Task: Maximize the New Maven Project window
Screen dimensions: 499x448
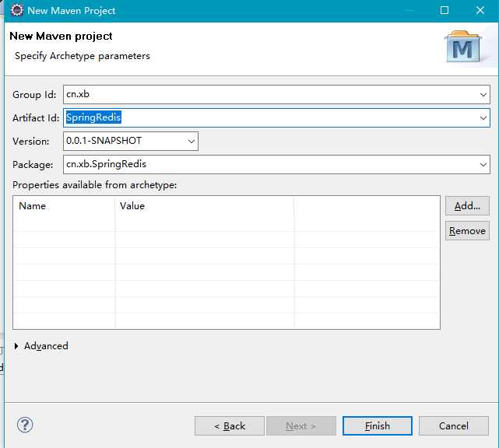Action: point(445,11)
